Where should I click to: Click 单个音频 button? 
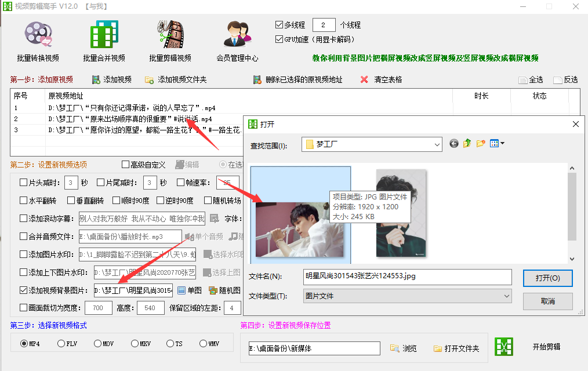(204, 237)
